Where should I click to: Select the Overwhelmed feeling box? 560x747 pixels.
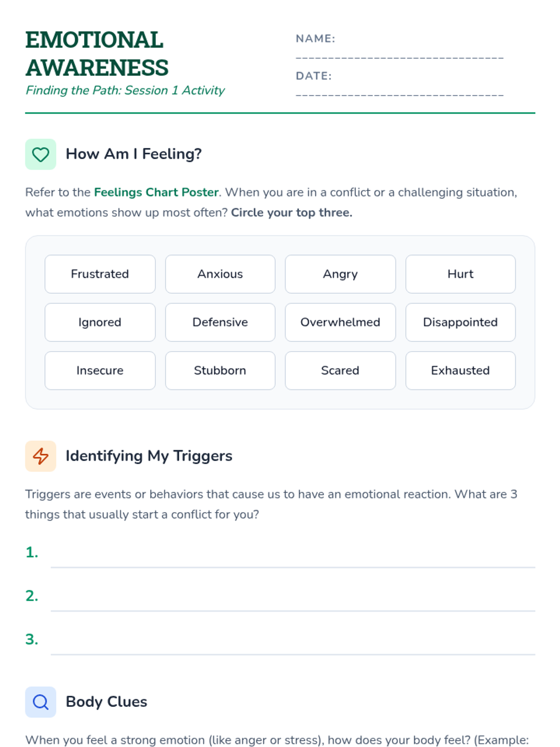340,322
